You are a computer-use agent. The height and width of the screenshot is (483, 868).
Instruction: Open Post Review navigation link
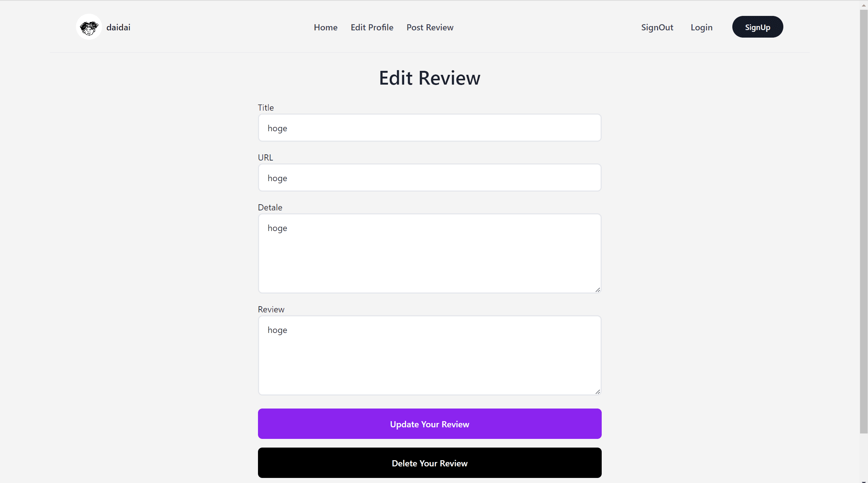pyautogui.click(x=429, y=27)
